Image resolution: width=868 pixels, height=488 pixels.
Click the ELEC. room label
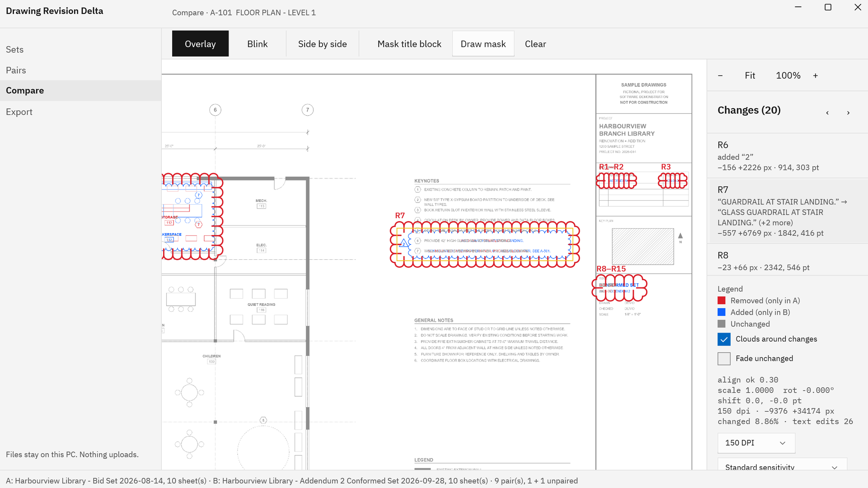[261, 245]
